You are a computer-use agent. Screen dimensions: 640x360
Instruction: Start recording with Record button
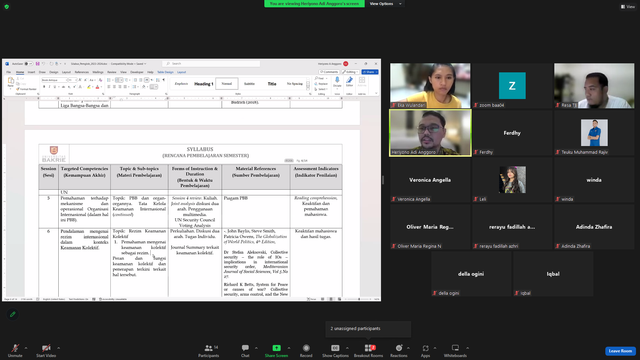(306, 350)
